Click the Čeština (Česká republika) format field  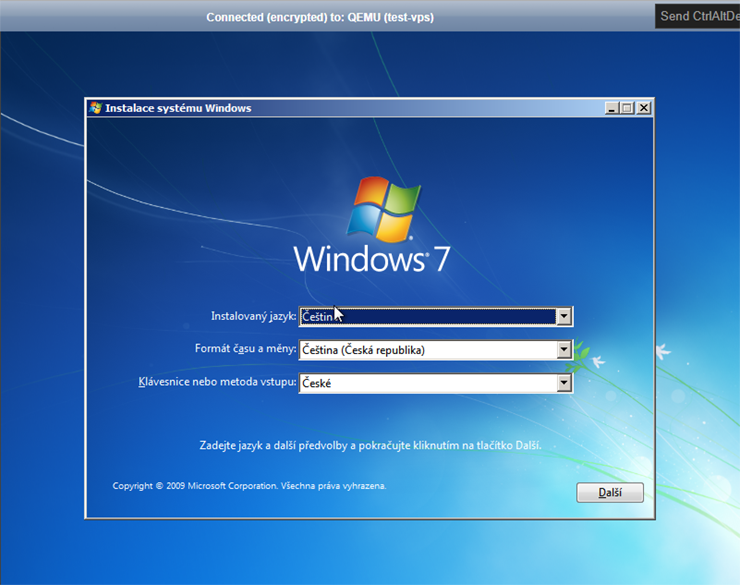(427, 350)
